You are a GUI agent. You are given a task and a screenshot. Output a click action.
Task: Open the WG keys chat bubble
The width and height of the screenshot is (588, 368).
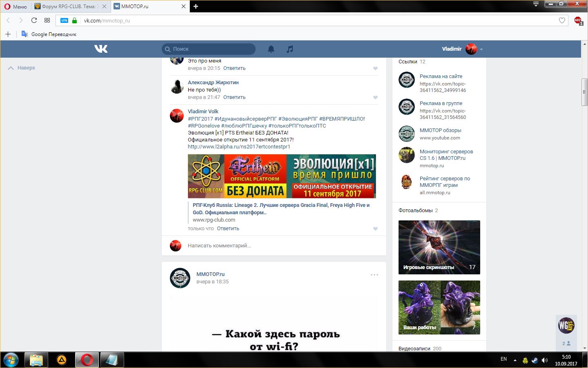click(x=566, y=325)
